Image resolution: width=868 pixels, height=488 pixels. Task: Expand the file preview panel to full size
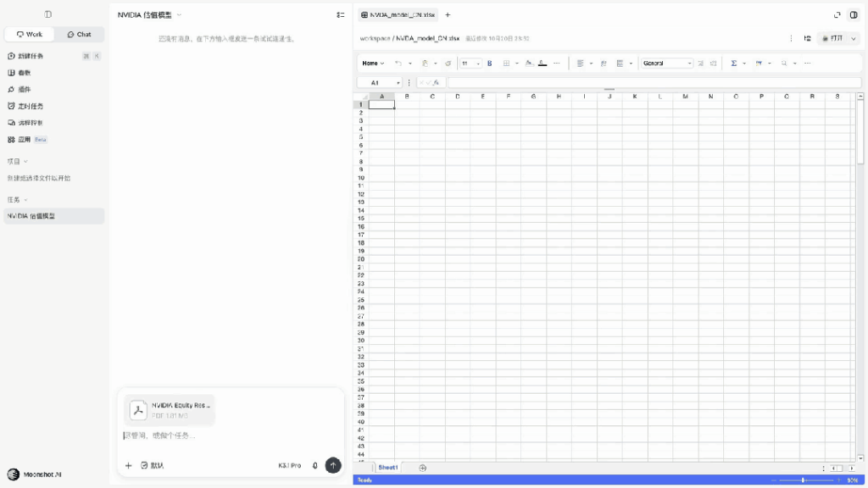click(837, 15)
